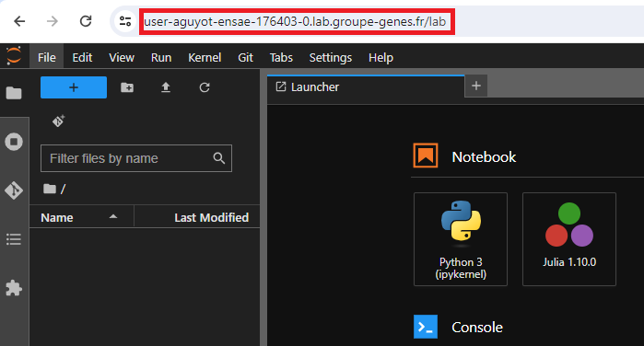Image resolution: width=644 pixels, height=346 pixels.
Task: Select the Launcher tab
Action: (x=366, y=87)
